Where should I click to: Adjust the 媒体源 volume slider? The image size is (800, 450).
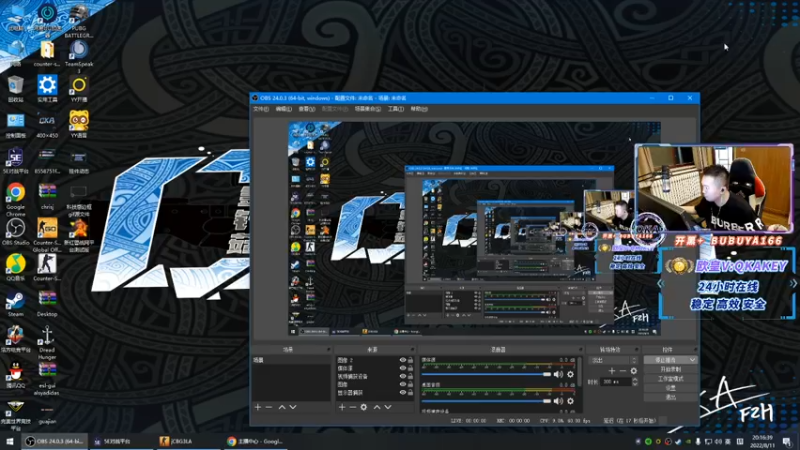point(487,374)
